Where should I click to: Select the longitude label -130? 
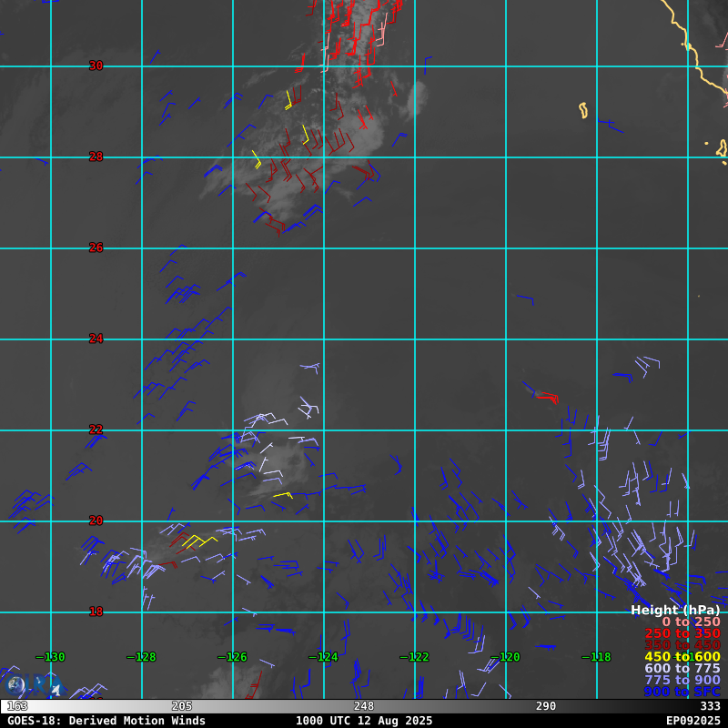point(51,657)
